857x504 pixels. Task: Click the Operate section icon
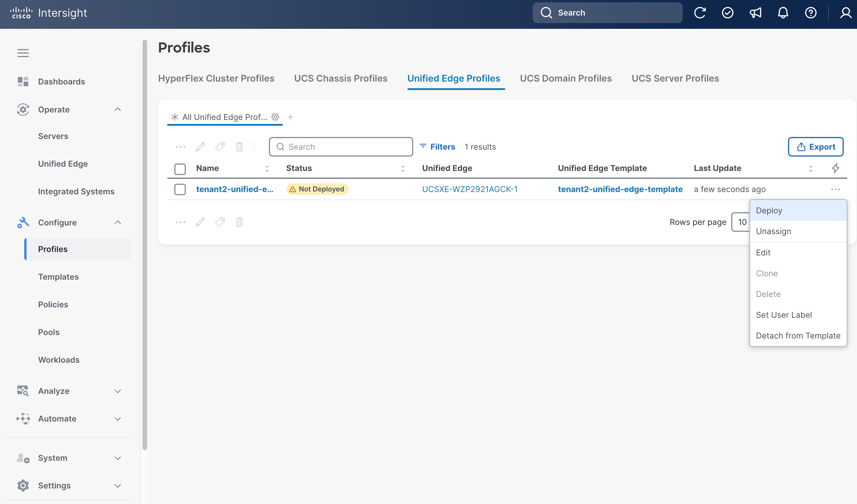click(x=23, y=110)
